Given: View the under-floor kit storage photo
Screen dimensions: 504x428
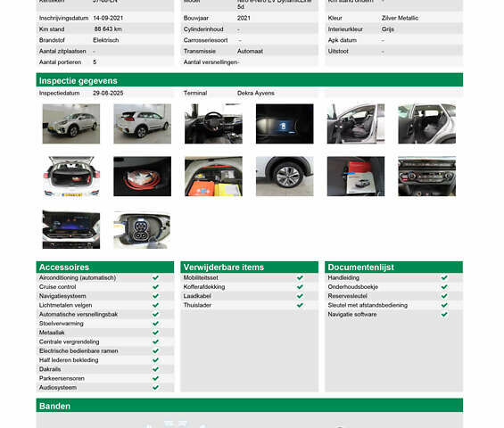Looking at the screenshot, I should pos(213,177).
